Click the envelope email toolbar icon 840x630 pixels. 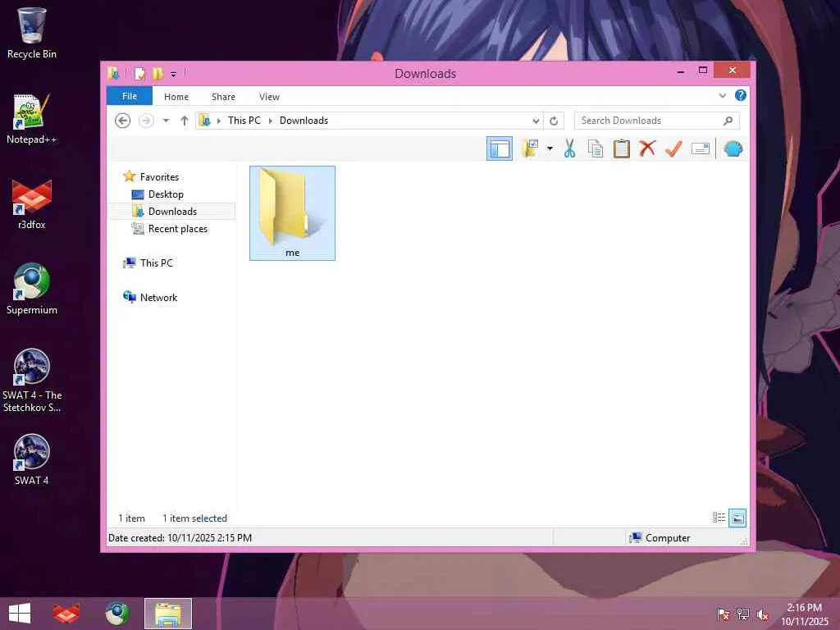coord(701,148)
